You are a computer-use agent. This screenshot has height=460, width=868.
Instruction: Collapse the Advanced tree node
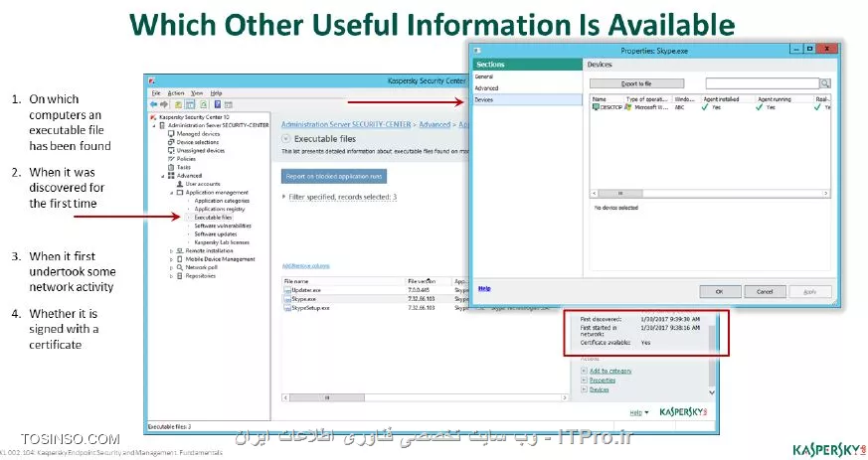(x=163, y=176)
